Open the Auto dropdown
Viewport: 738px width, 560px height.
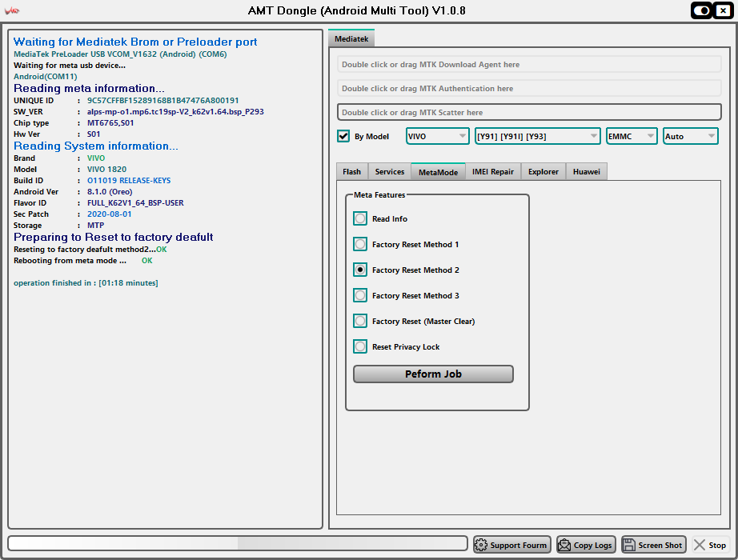tap(691, 136)
